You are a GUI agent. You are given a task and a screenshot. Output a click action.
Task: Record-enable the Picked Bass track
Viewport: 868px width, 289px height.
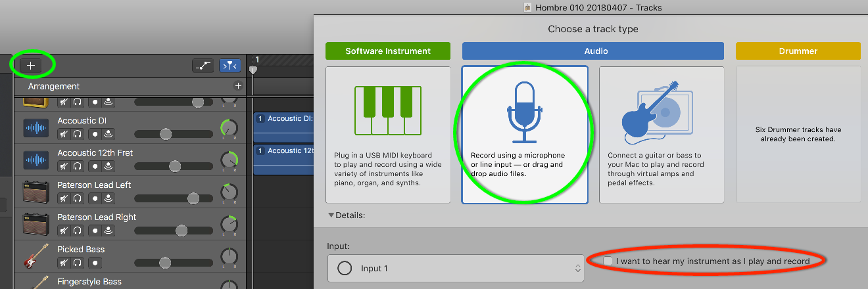click(x=95, y=262)
